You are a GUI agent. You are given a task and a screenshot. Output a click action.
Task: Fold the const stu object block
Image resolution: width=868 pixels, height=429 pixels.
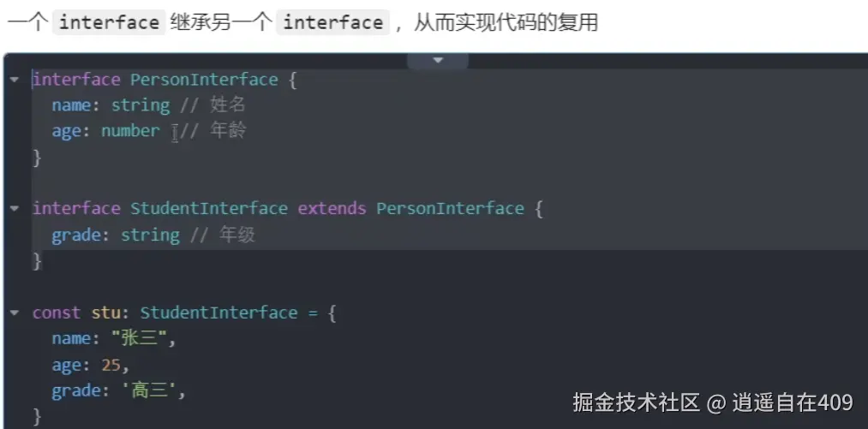coord(15,313)
